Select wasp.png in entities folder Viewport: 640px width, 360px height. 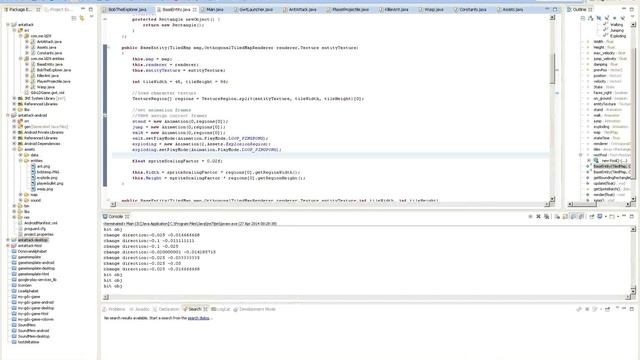coord(45,189)
